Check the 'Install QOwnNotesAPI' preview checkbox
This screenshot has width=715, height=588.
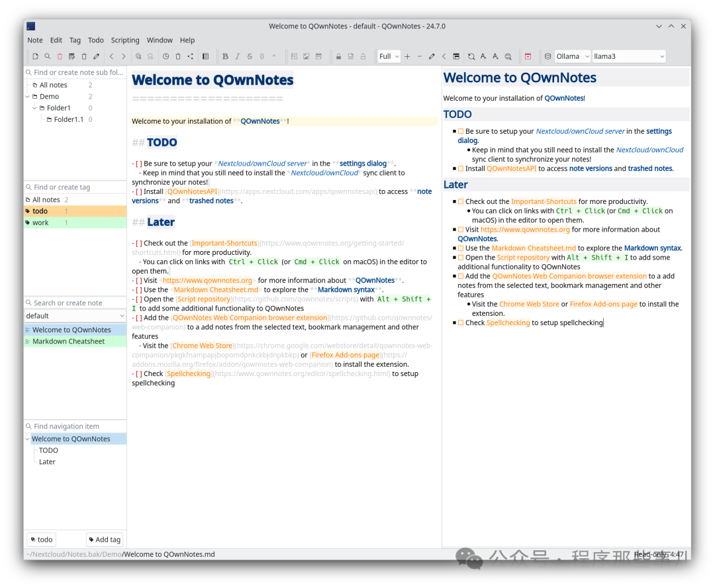(461, 169)
